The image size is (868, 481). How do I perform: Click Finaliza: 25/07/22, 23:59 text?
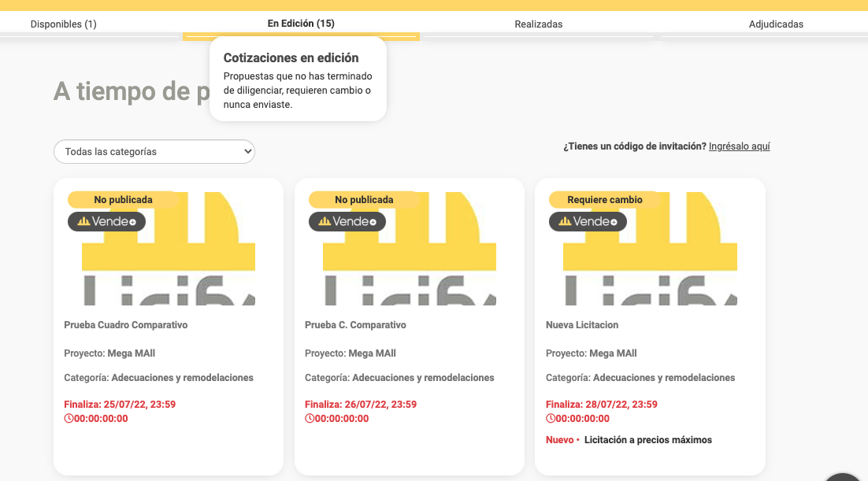tap(120, 405)
